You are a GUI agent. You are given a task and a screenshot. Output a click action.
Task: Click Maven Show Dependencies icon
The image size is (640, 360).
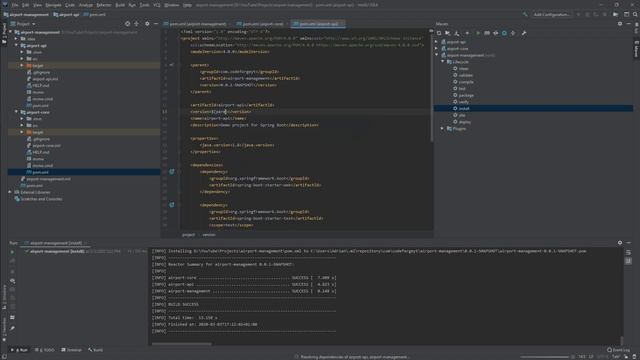513,33
